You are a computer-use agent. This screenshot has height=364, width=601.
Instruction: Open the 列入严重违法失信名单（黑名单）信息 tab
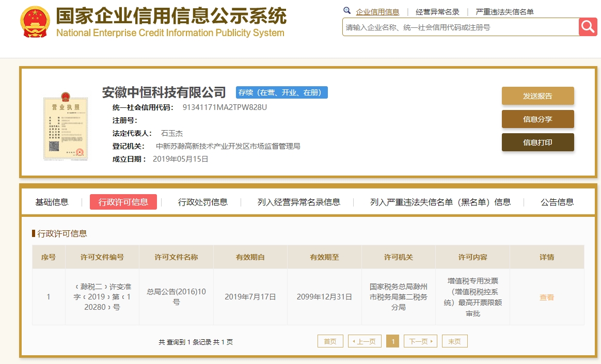click(440, 202)
